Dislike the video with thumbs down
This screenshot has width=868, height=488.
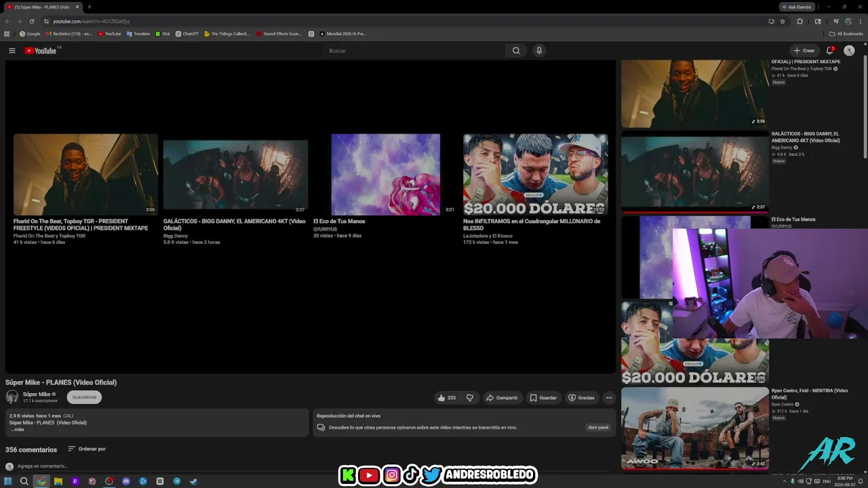[470, 398]
